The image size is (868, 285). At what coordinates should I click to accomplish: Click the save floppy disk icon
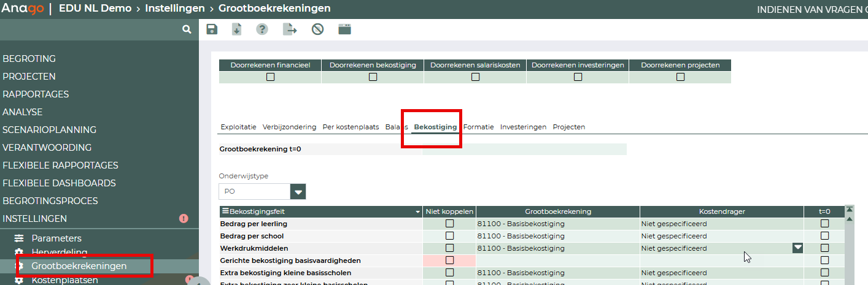(x=212, y=29)
